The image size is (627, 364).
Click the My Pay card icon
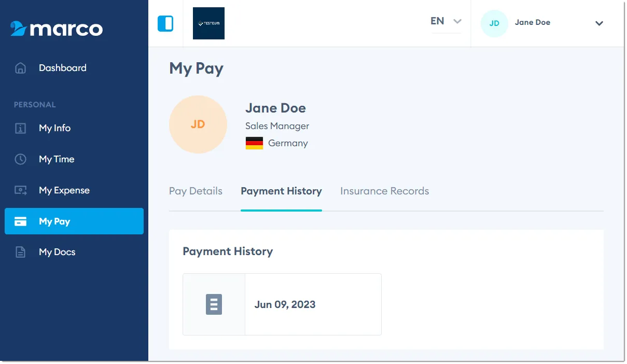click(20, 221)
